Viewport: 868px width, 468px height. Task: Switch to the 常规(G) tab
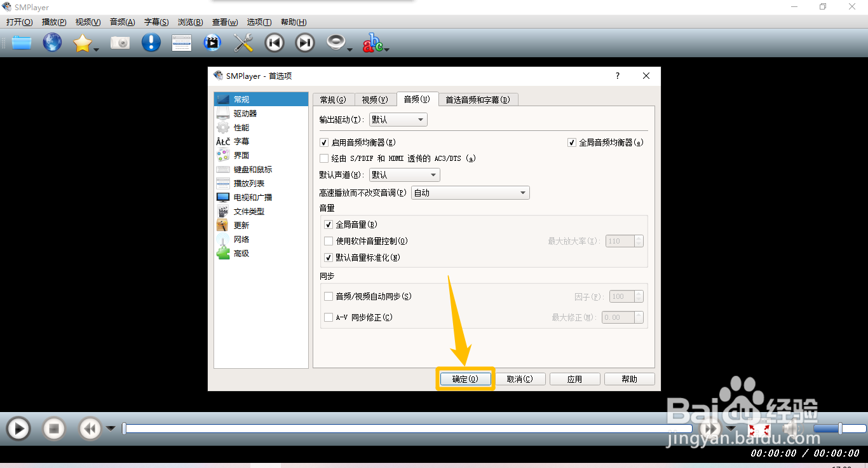click(333, 99)
